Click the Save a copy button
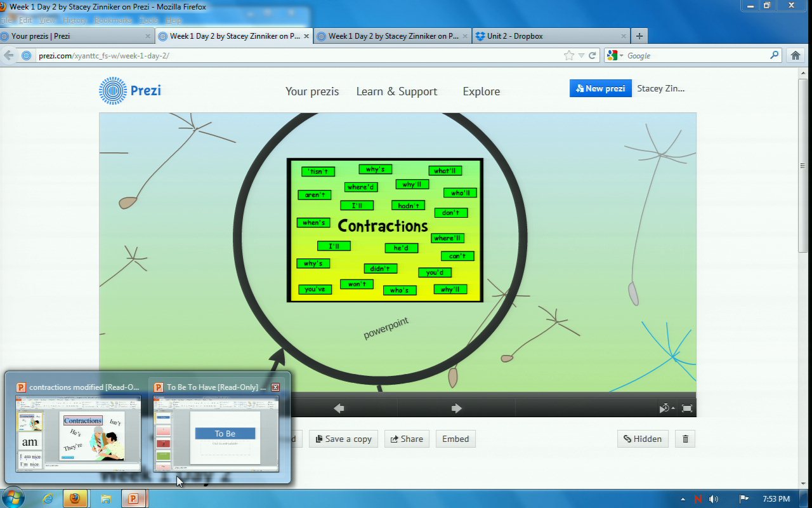Image resolution: width=812 pixels, height=508 pixels. pos(343,439)
